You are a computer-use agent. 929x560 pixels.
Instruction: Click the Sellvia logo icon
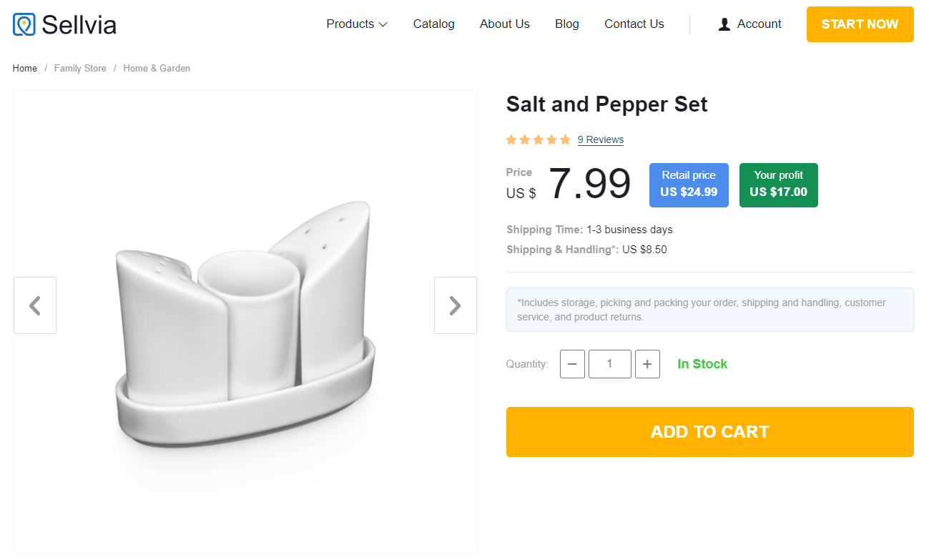(x=24, y=24)
